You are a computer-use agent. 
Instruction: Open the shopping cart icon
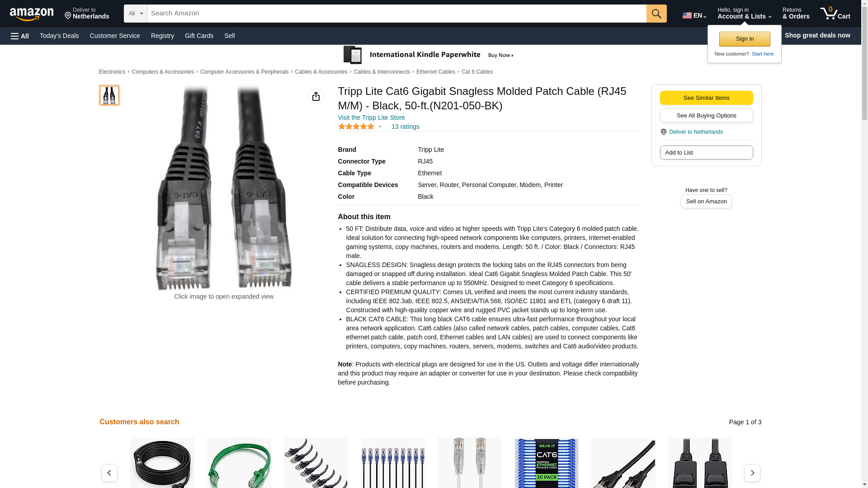835,14
